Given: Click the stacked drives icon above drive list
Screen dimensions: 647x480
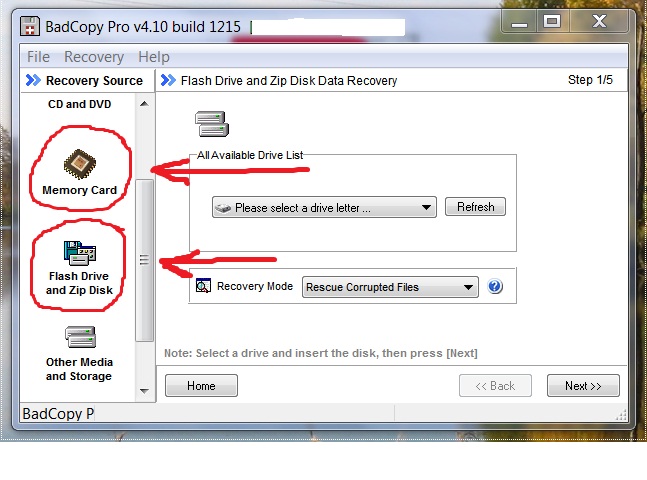Looking at the screenshot, I should [x=212, y=124].
